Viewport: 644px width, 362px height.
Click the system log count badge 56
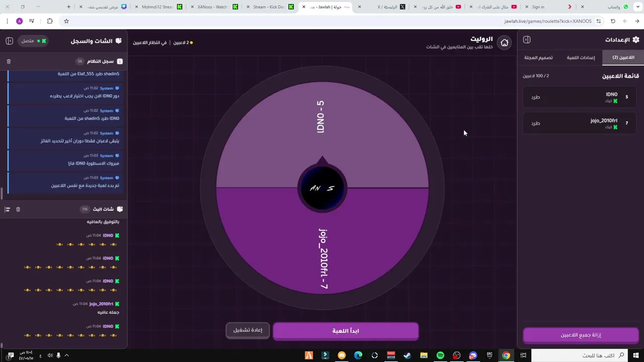click(79, 61)
